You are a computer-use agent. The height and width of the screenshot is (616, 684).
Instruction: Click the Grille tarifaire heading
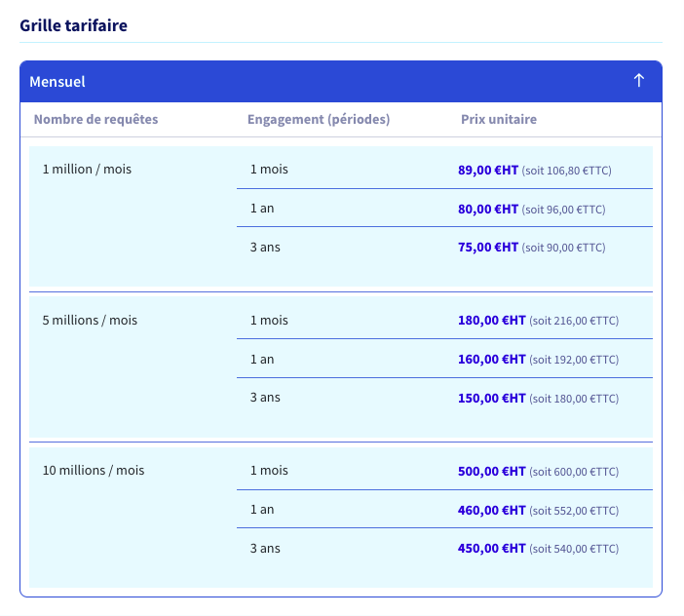pos(74,25)
